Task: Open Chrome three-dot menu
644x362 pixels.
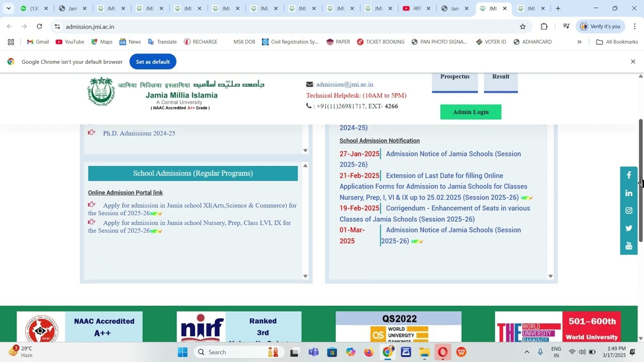Action: pyautogui.click(x=634, y=27)
